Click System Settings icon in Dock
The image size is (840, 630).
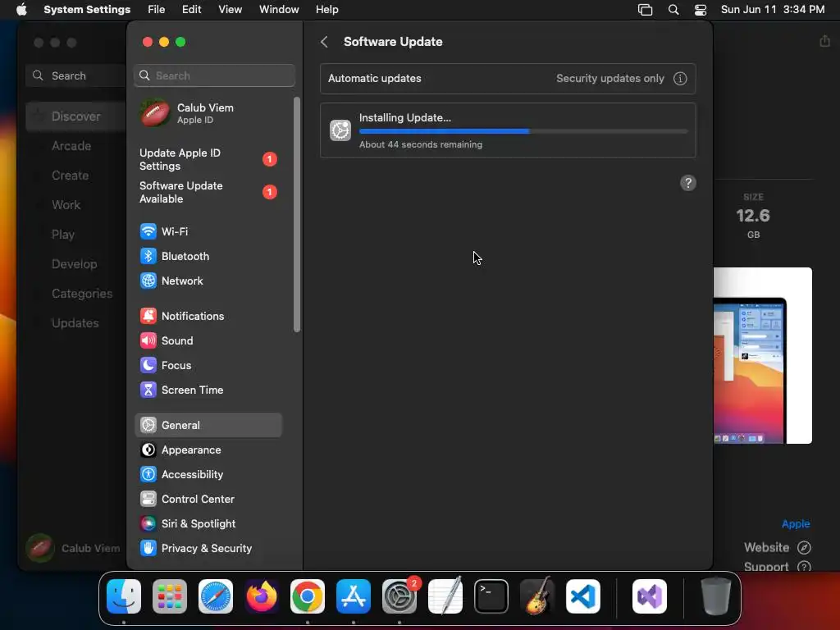(399, 596)
